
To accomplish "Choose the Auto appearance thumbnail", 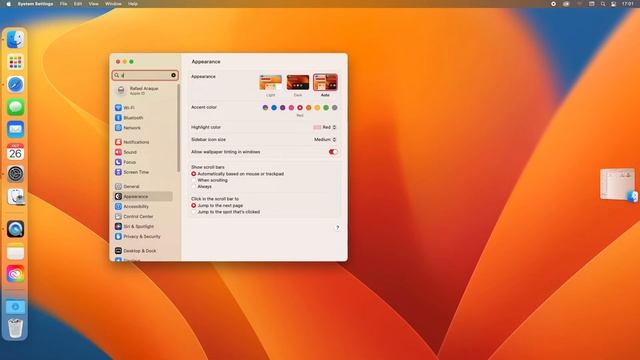I will click(325, 82).
